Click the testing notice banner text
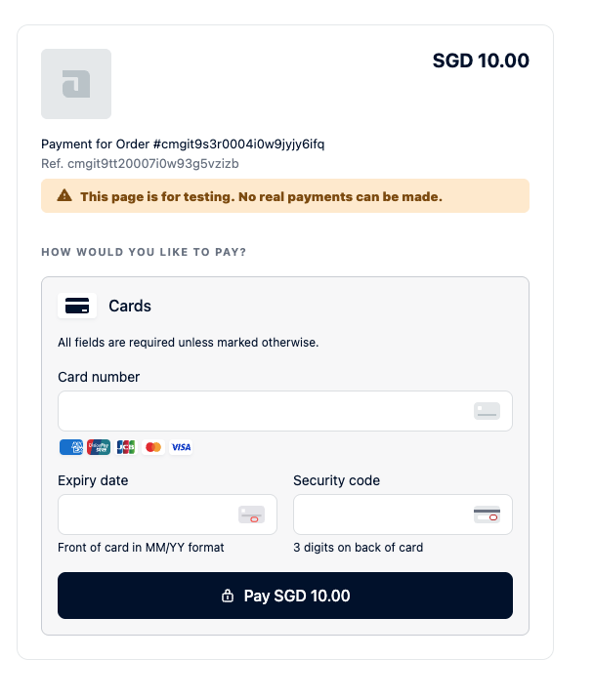 [x=261, y=196]
